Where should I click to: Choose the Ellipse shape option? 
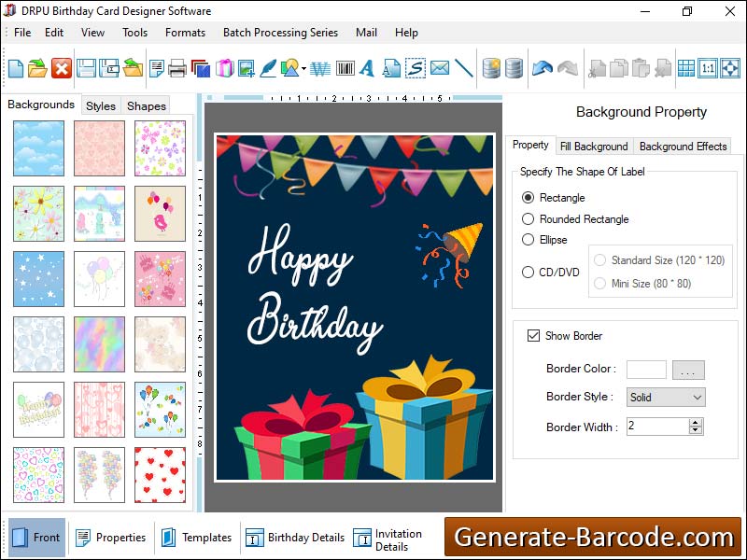click(529, 239)
